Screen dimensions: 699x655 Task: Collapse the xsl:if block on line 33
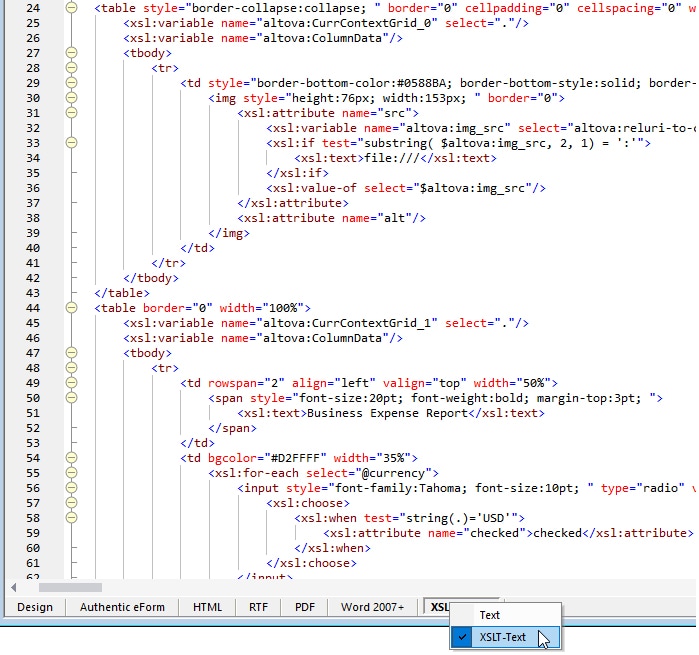click(x=71, y=143)
